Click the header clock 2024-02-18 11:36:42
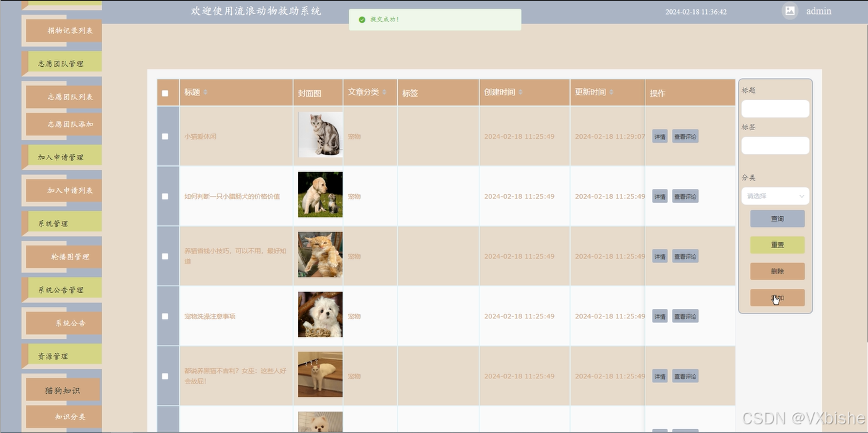868x433 pixels. 696,12
